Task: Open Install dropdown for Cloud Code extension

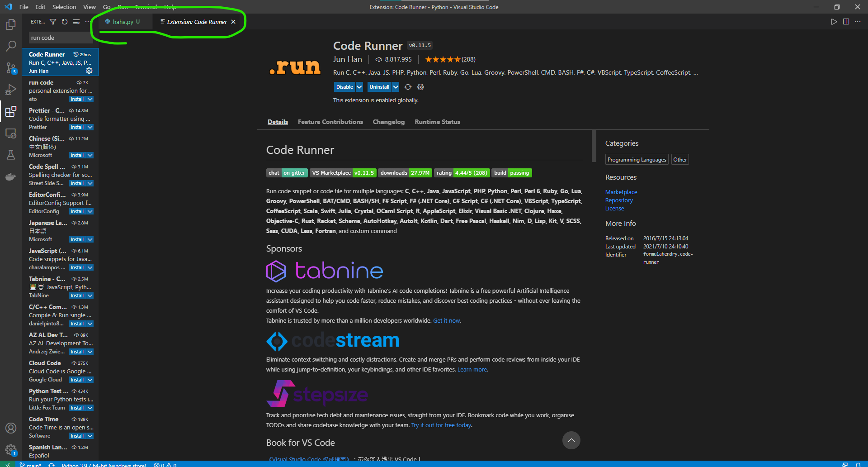Action: (x=90, y=380)
